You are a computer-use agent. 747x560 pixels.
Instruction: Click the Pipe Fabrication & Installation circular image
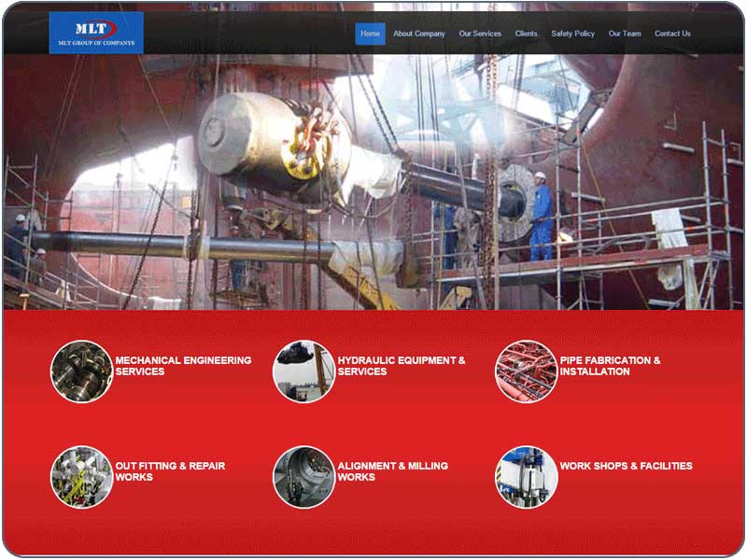(526, 371)
